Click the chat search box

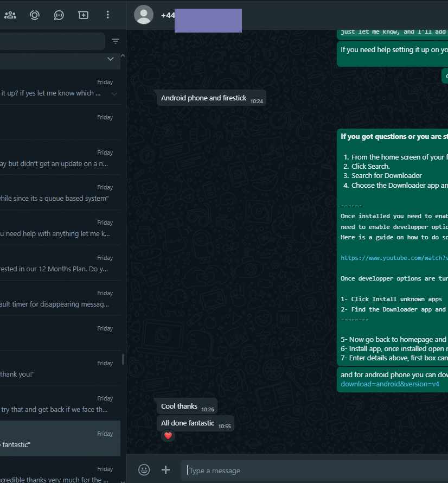tap(53, 41)
